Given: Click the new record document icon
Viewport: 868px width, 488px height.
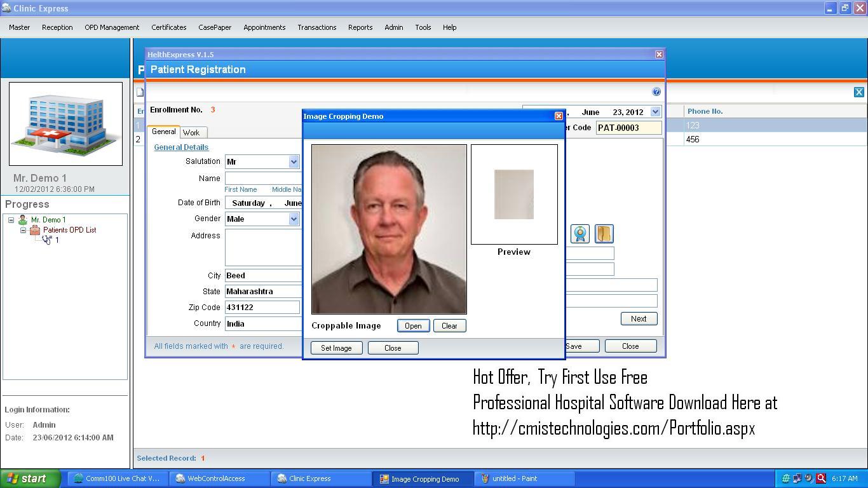Looking at the screenshot, I should click(x=140, y=91).
